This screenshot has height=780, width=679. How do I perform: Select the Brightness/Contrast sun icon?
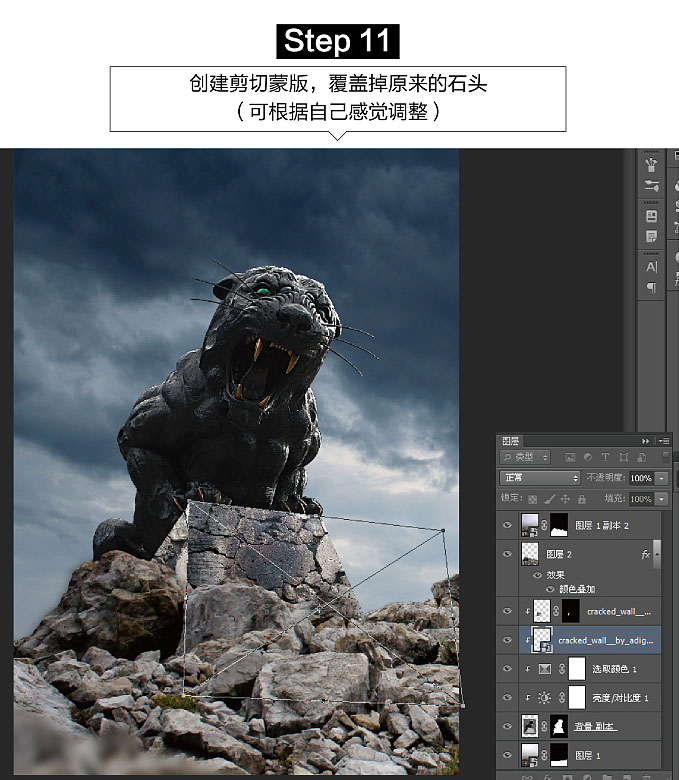[545, 697]
